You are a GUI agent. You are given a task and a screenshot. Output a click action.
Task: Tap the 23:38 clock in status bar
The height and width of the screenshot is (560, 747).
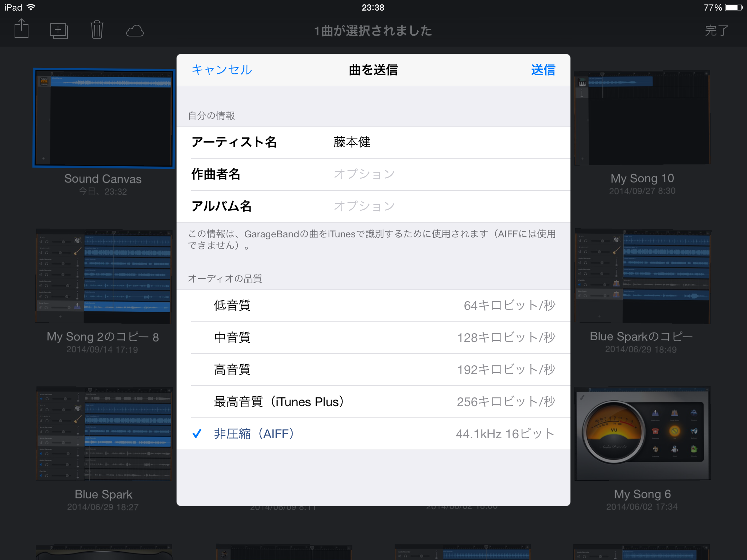[x=373, y=8]
